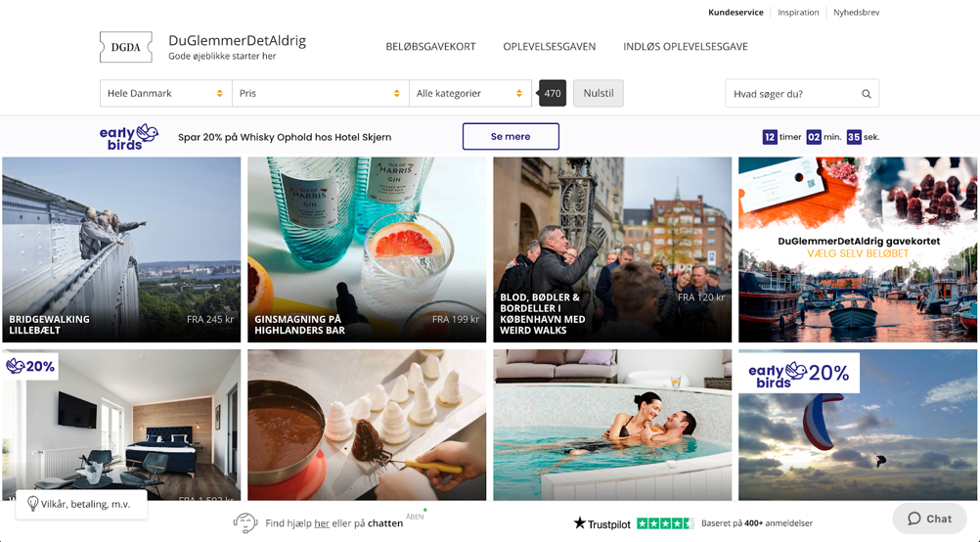Click the 20% early bird badge on hotel room

pos(30,366)
